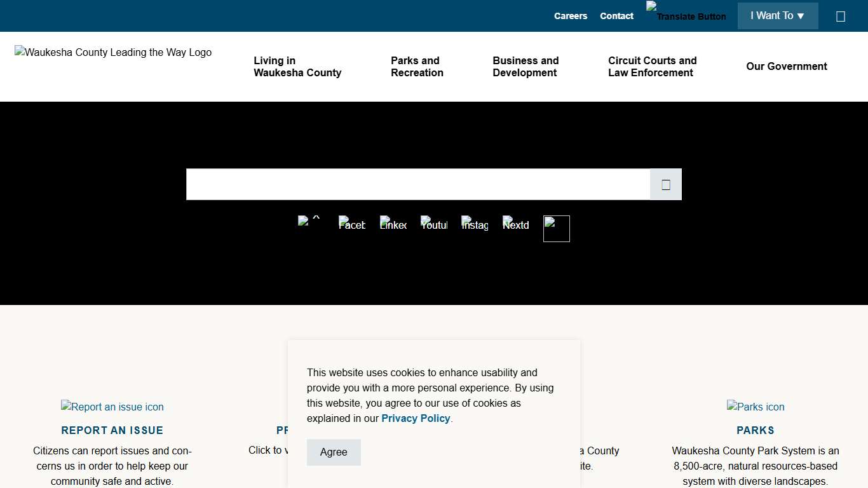The width and height of the screenshot is (868, 488).
Task: Click the Nextdoor social icon
Action: click(x=515, y=224)
